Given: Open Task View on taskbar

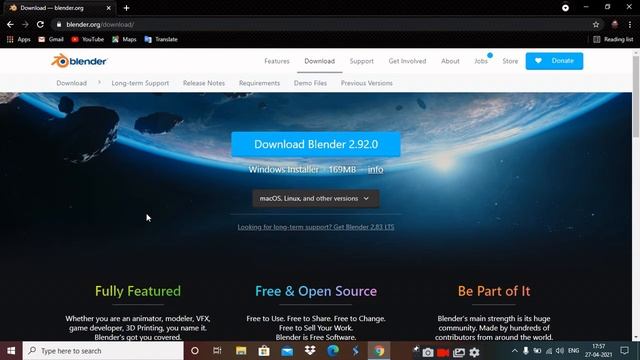Looking at the screenshot, I should click(217, 351).
